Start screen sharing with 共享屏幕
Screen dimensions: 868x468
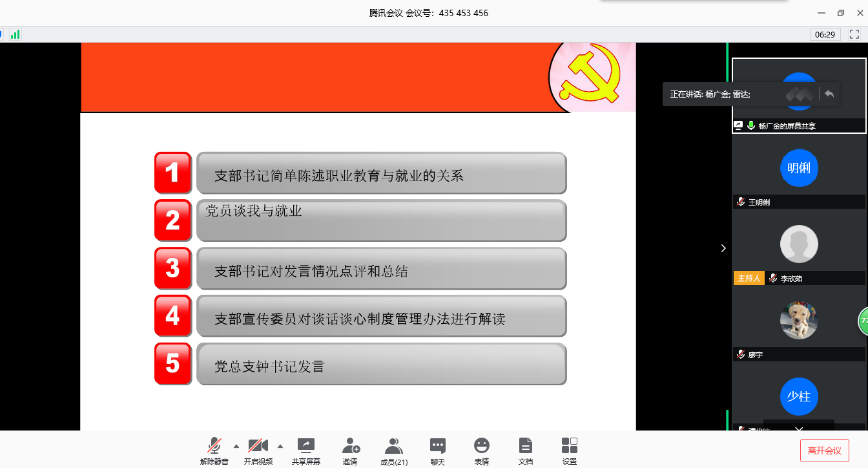coord(305,446)
